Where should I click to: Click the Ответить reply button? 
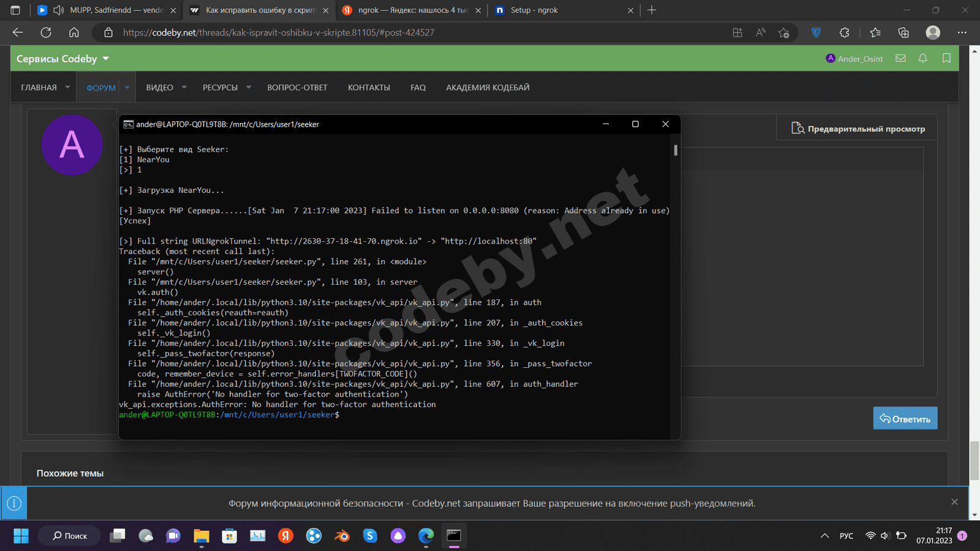tap(905, 419)
